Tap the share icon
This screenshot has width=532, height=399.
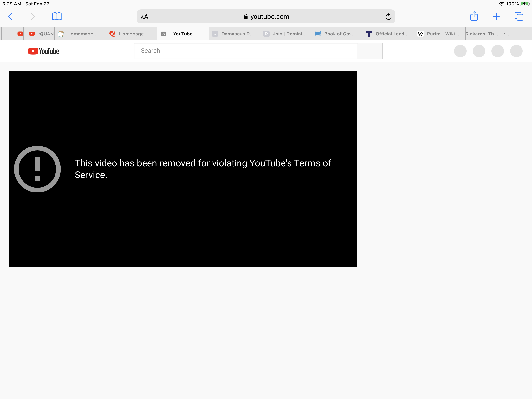pyautogui.click(x=474, y=16)
